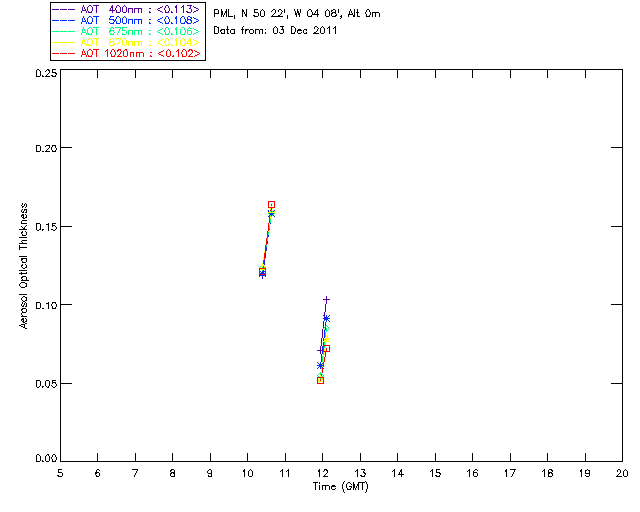Click the legend entry "AOT 500nm : <0.108>"
This screenshot has height=512, width=640.
(127, 20)
